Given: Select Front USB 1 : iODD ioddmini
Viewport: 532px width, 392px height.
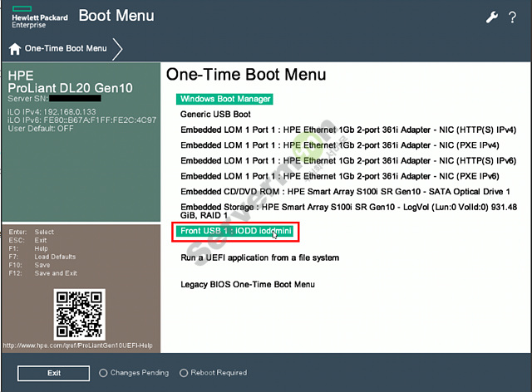Looking at the screenshot, I should [x=234, y=231].
